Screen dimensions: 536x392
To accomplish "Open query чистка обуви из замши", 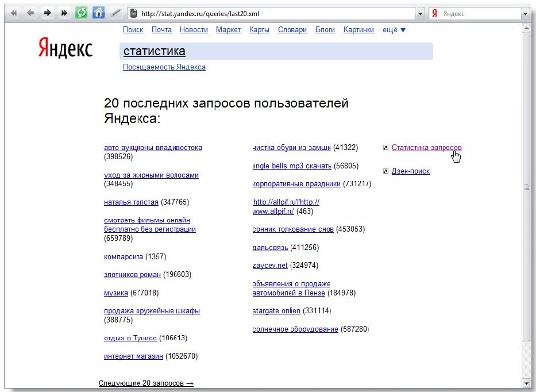I will point(292,147).
